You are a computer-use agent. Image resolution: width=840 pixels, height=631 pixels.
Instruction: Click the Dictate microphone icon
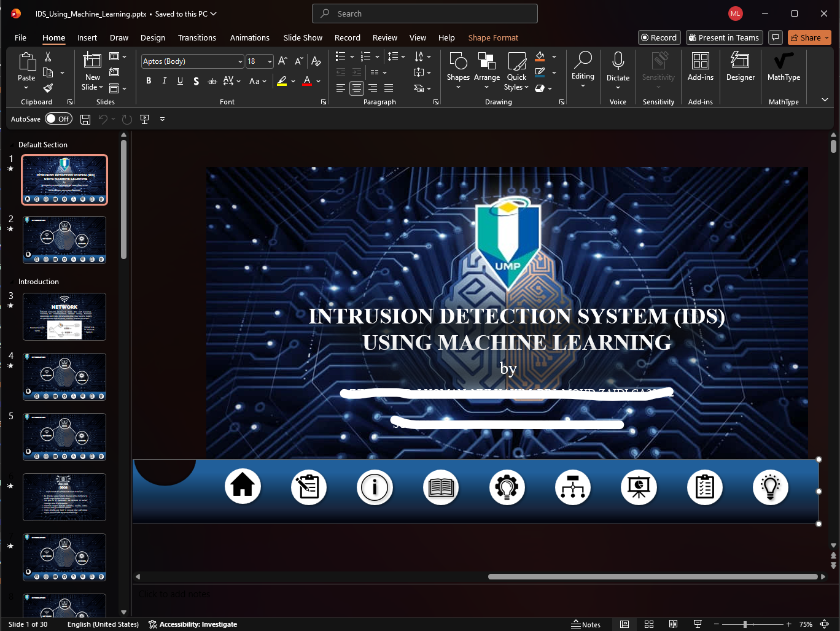coord(618,61)
